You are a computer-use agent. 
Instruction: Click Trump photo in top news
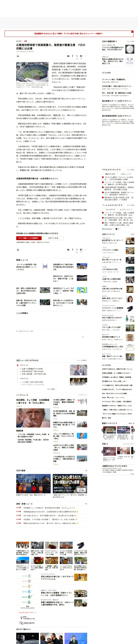pos(33,418)
